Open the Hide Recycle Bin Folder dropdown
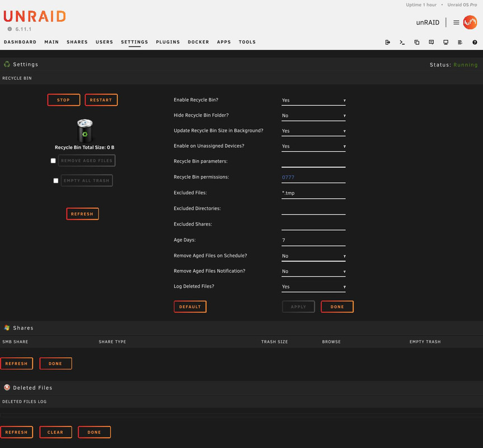The width and height of the screenshot is (483, 448). click(313, 116)
